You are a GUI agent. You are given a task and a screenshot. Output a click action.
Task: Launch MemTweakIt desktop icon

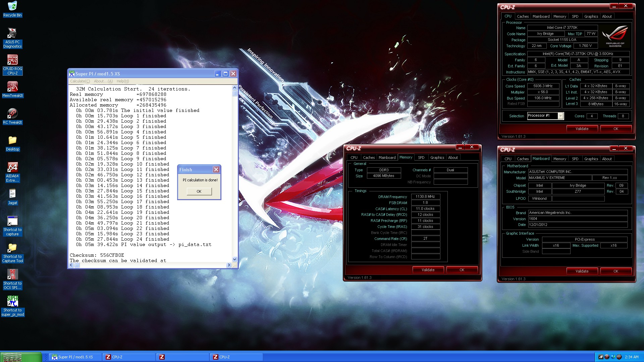(x=12, y=87)
